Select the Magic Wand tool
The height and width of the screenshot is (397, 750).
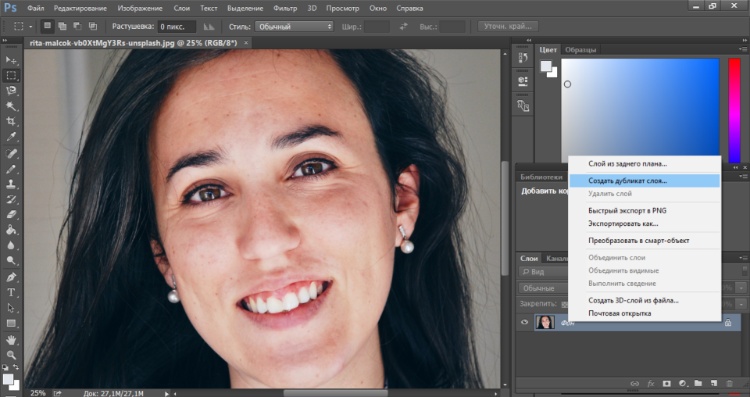pyautogui.click(x=11, y=106)
